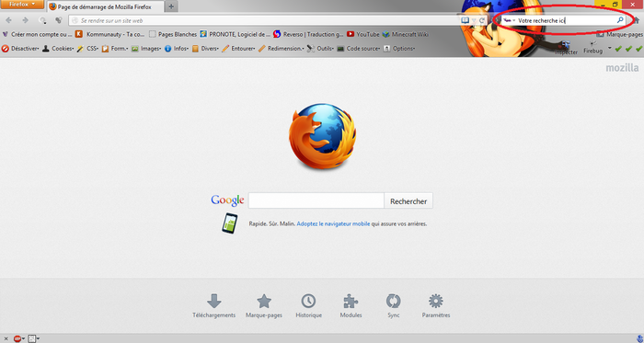Open the CSS menu in developer toolbar
The width and height of the screenshot is (644, 343).
pos(87,49)
